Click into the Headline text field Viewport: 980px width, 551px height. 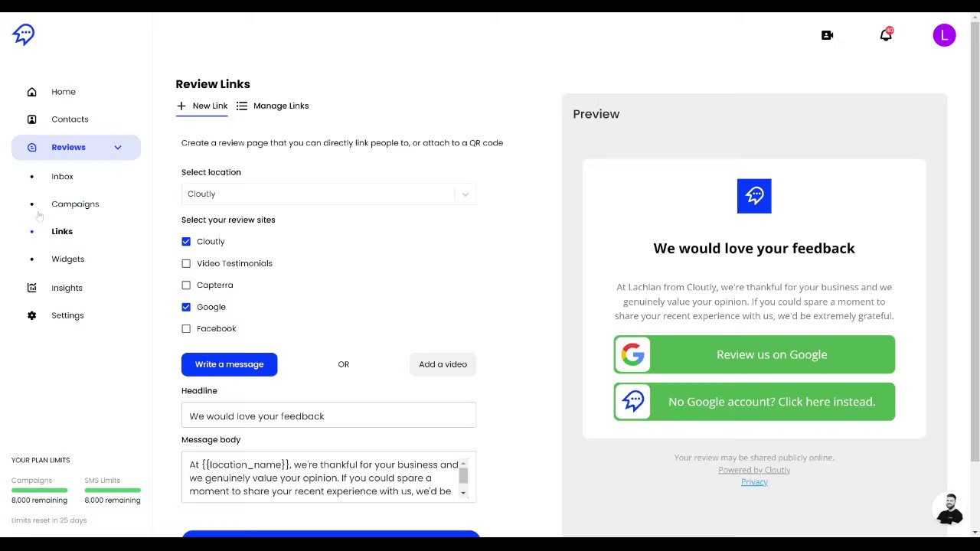[328, 416]
